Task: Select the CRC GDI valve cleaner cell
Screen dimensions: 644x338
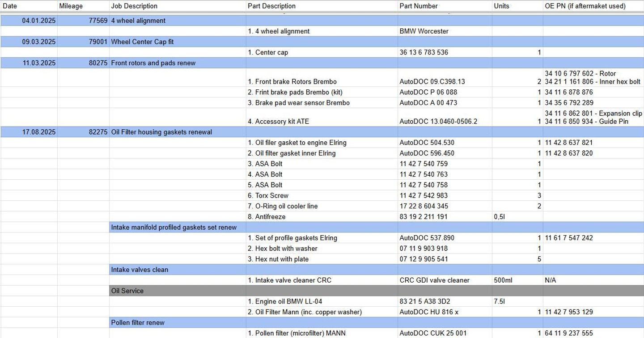Action: pyautogui.click(x=434, y=280)
